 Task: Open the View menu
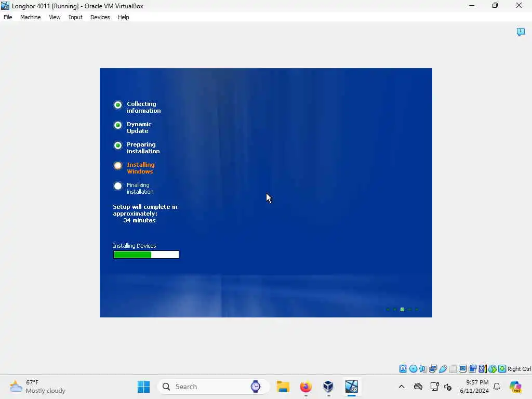pos(55,17)
